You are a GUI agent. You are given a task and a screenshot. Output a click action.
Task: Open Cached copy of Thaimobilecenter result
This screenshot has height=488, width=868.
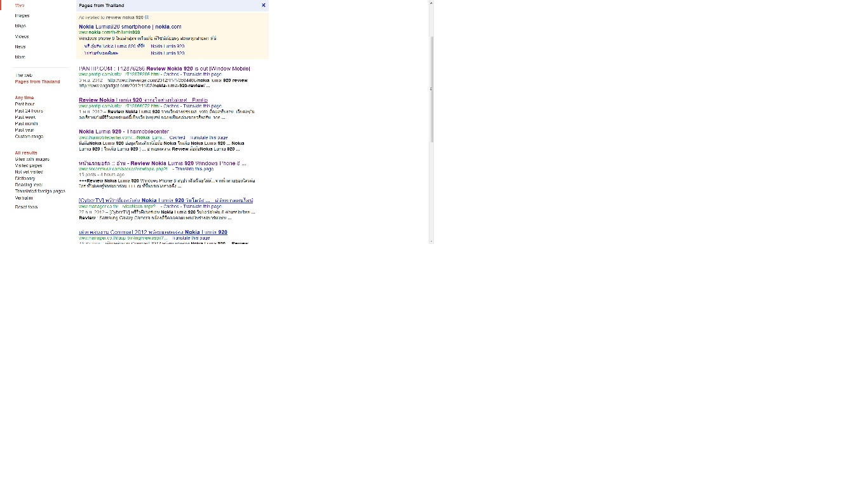(x=178, y=137)
